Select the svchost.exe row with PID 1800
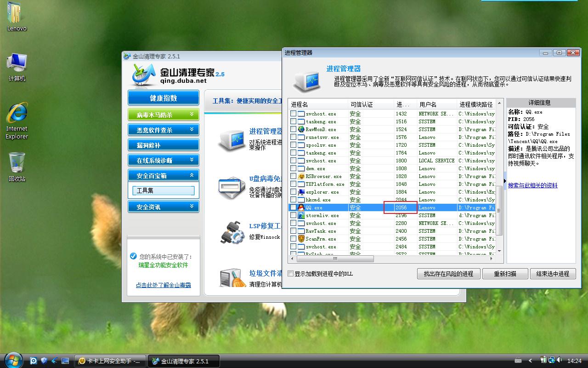Viewport: 588px width, 368px height. (392, 161)
